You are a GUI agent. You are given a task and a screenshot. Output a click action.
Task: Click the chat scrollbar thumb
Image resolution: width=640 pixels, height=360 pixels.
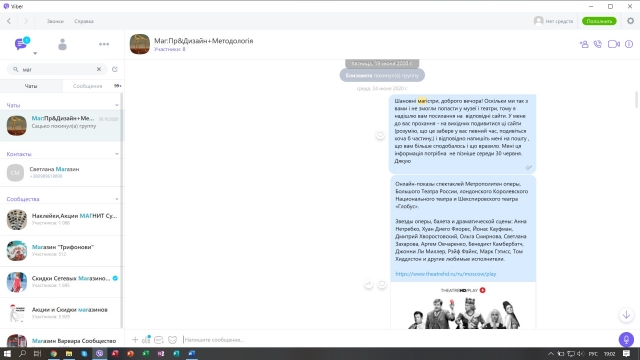[636, 100]
